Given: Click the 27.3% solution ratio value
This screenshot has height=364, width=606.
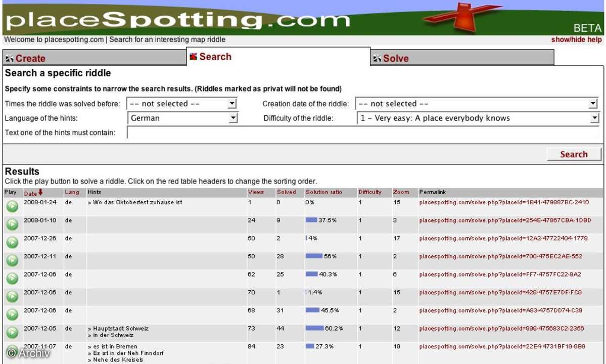Looking at the screenshot, I should pyautogui.click(x=324, y=347).
